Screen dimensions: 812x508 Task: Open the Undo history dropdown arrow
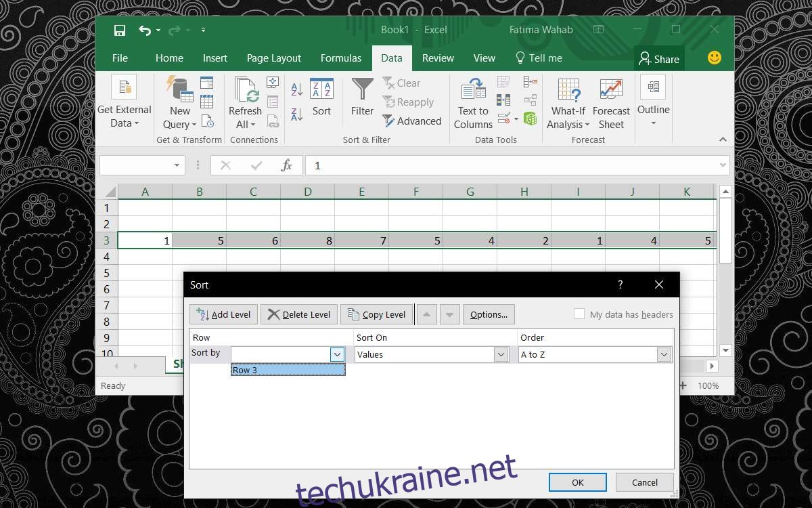coord(158,30)
